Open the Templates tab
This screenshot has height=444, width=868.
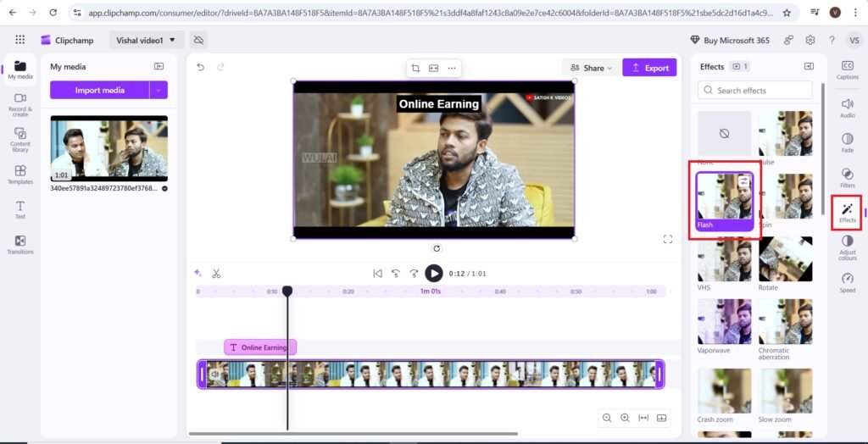20,175
